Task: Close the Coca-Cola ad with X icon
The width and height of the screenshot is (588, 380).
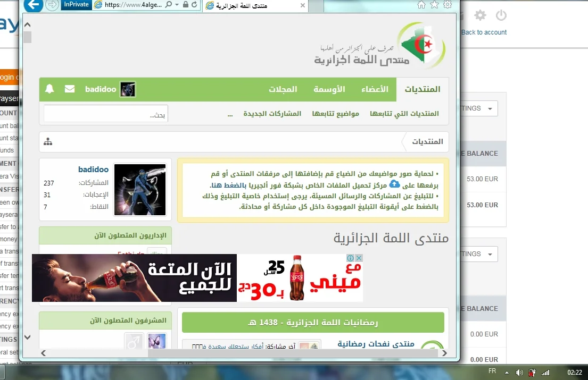Action: tap(359, 258)
